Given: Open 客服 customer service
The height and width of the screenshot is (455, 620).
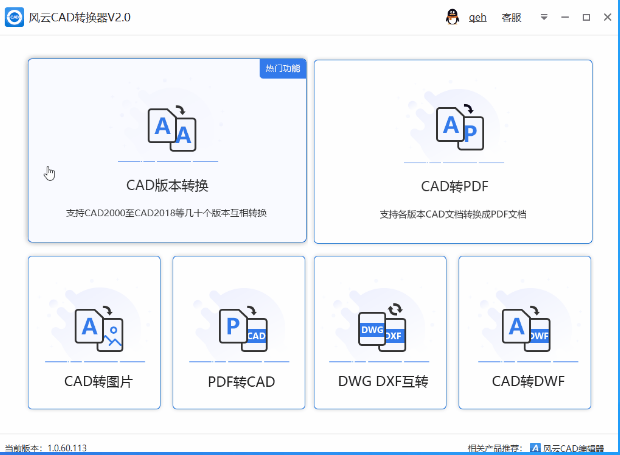Looking at the screenshot, I should pos(511,17).
